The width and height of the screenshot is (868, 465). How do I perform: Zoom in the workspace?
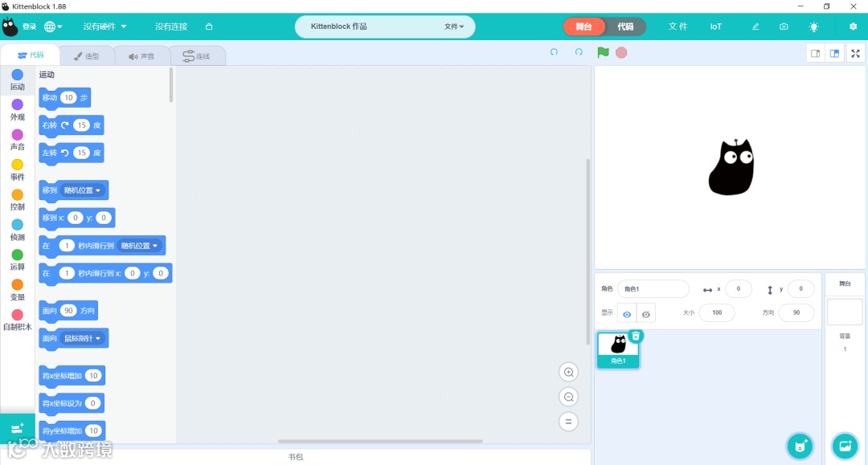[x=568, y=372]
